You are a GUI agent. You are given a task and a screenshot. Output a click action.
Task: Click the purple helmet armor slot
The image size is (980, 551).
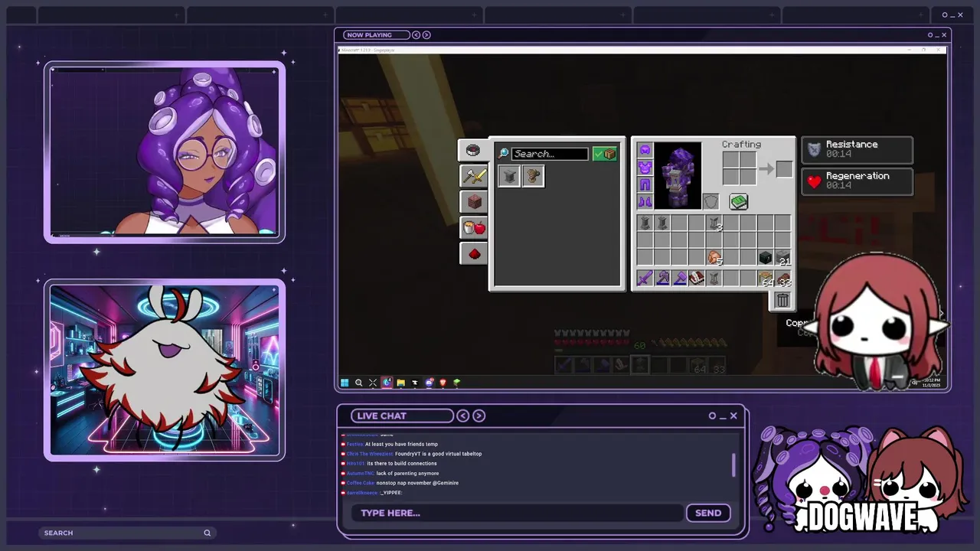tap(645, 150)
